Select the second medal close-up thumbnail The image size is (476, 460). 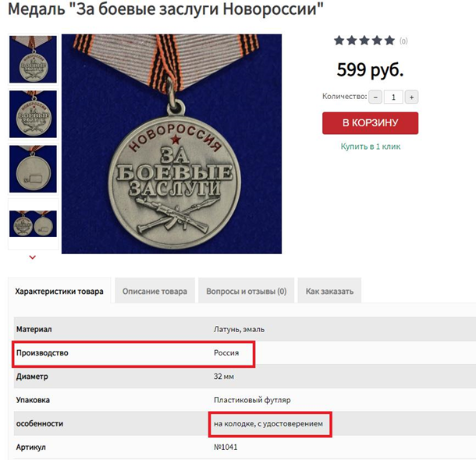tap(33, 114)
